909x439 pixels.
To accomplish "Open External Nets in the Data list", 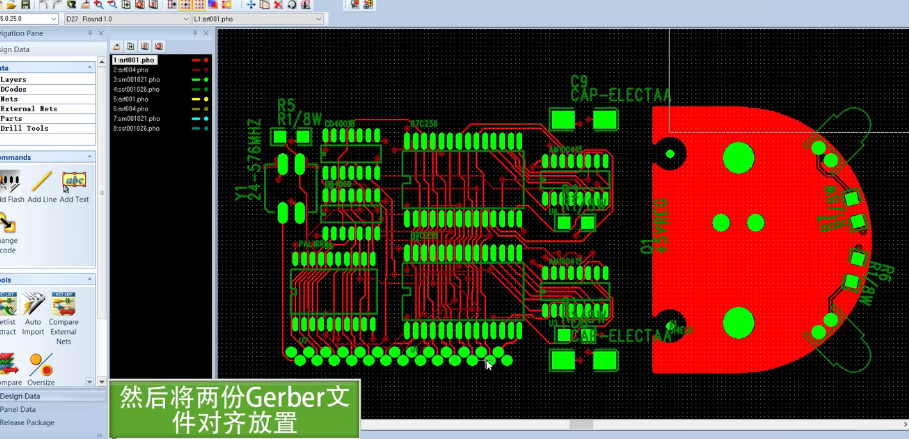I will 47,108.
